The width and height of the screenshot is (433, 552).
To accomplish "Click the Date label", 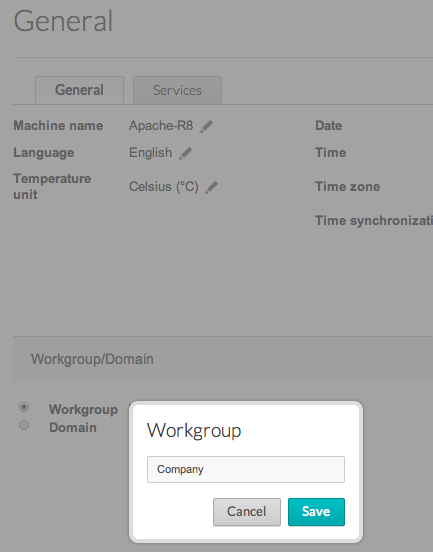I will pyautogui.click(x=328, y=126).
